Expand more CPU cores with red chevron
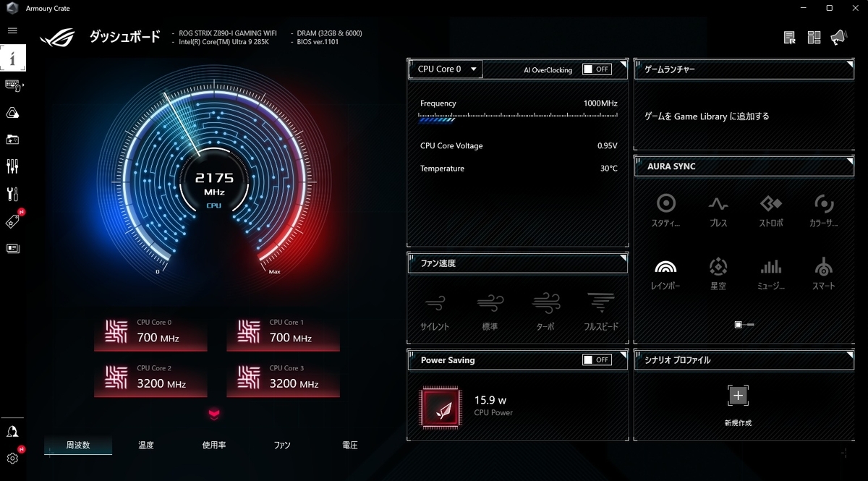868x481 pixels. pyautogui.click(x=214, y=414)
